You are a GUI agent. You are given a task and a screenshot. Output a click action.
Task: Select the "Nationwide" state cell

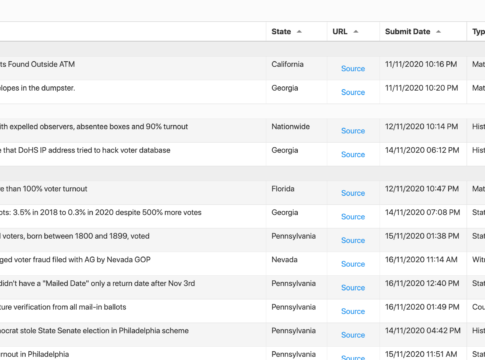coord(290,127)
